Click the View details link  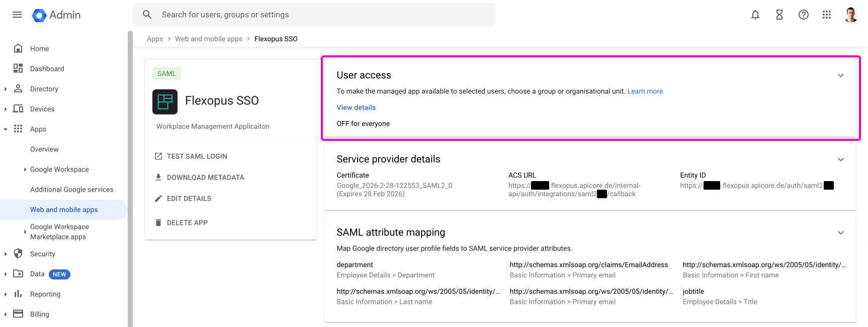(x=356, y=108)
